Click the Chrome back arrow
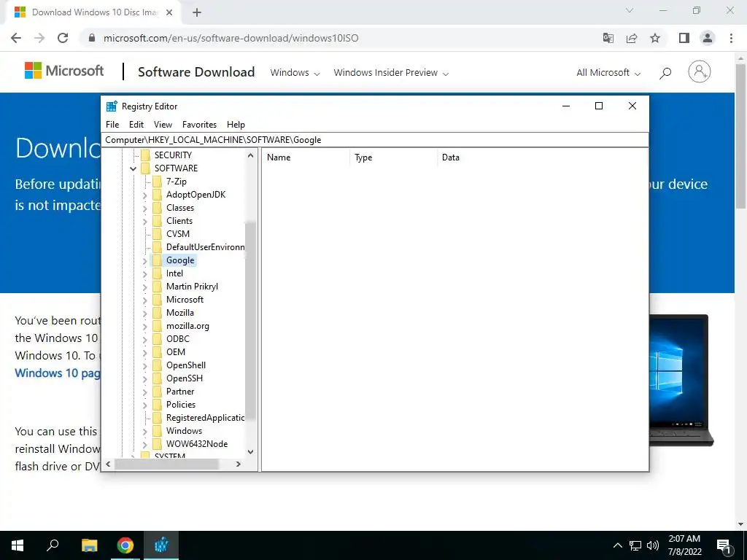Screen dimensions: 747x560 pyautogui.click(x=16, y=38)
